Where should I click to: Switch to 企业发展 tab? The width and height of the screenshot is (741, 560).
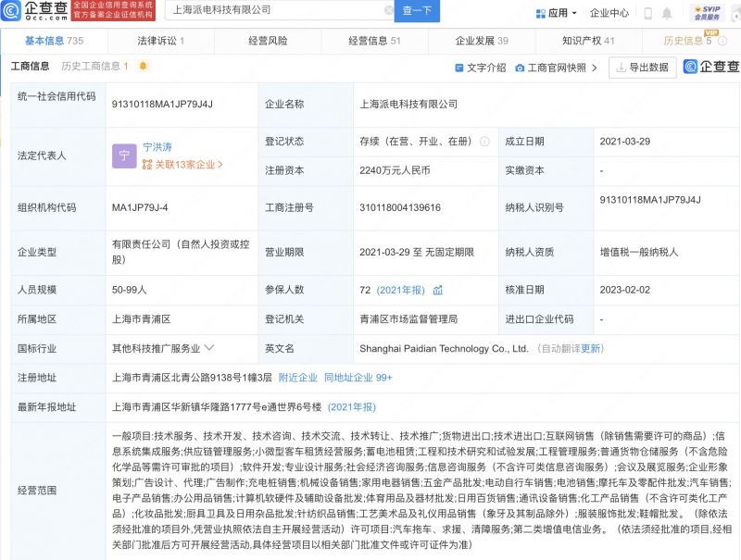[x=482, y=41]
